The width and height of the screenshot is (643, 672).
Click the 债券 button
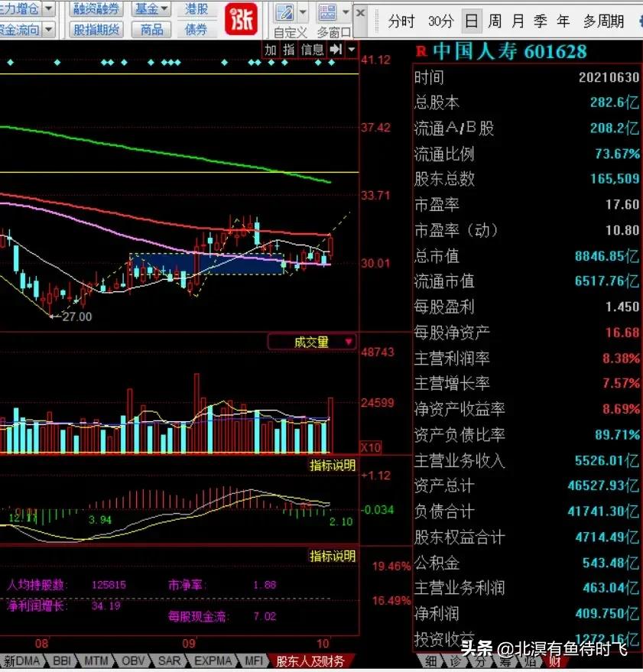196,30
